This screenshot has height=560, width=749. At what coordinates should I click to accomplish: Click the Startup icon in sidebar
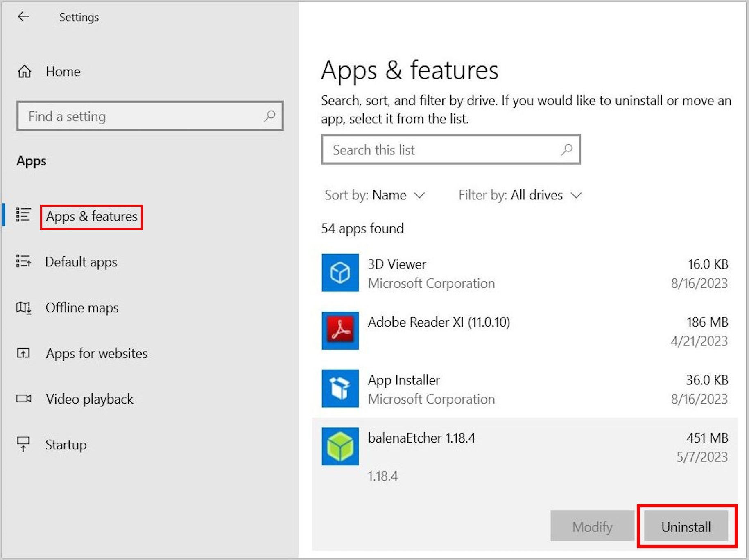[x=23, y=444]
